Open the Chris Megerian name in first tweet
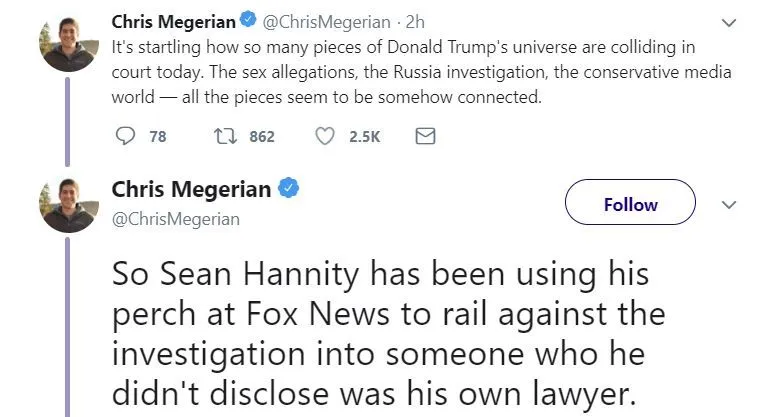Image resolution: width=770 pixels, height=417 pixels. tap(172, 21)
